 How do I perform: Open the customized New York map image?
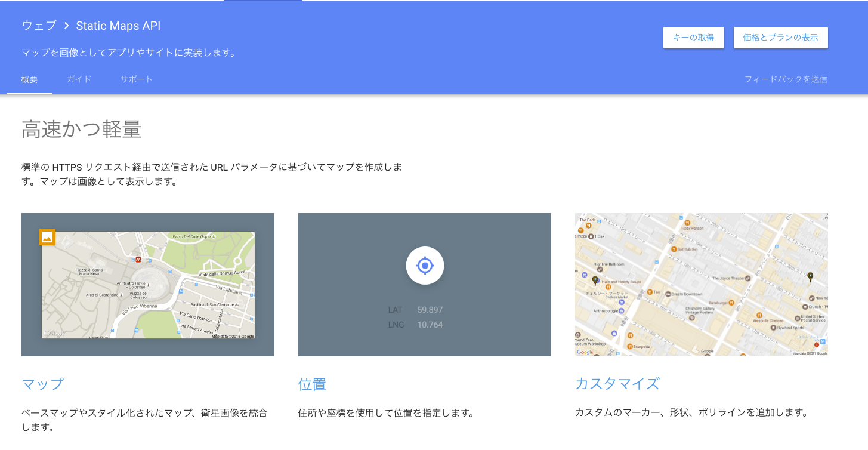pos(702,285)
